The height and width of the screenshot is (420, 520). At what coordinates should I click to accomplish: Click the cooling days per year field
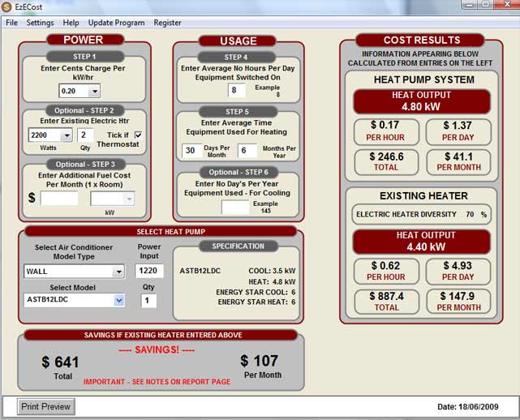pos(235,207)
